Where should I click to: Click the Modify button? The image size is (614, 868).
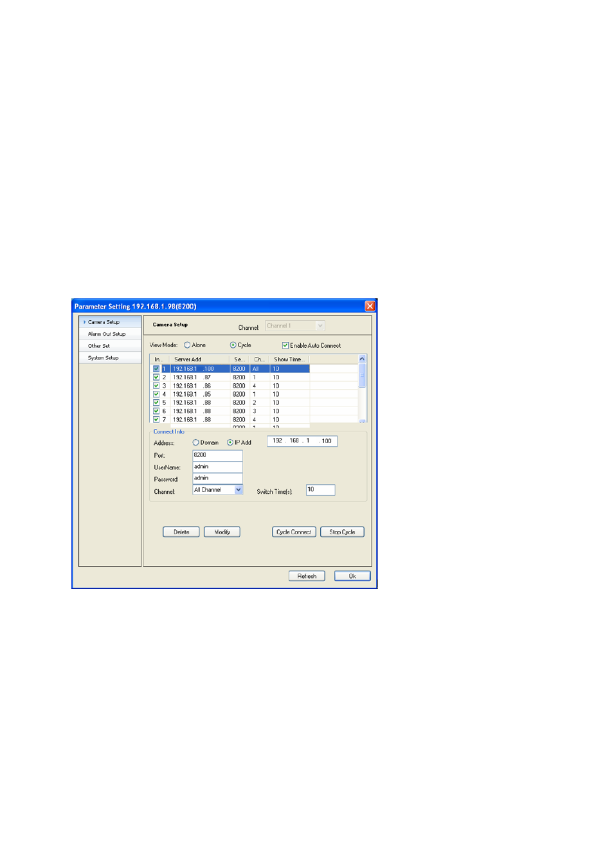tap(222, 532)
